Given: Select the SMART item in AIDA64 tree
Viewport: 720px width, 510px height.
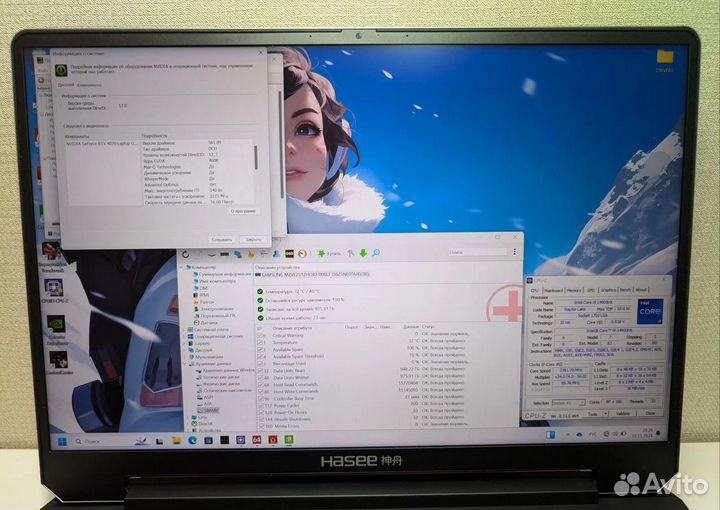Looking at the screenshot, I should pos(209,410).
